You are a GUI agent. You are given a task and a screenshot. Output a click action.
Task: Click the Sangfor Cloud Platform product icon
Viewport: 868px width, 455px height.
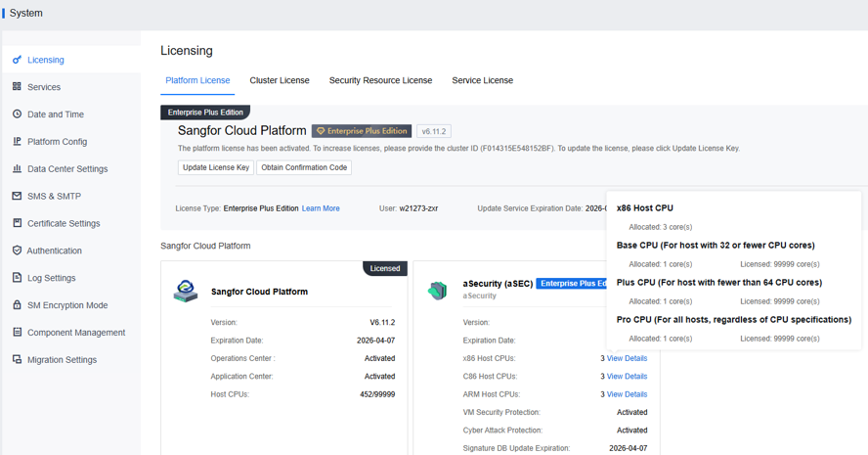coord(186,291)
